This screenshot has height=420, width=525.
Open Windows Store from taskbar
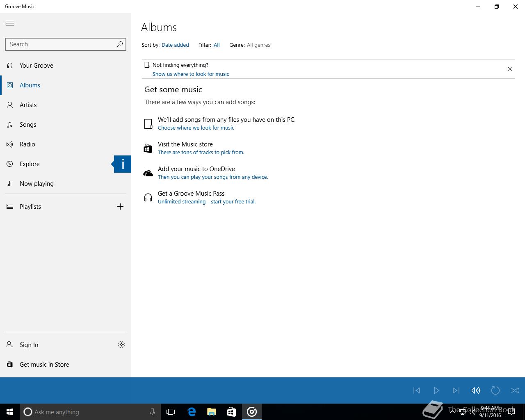232,412
